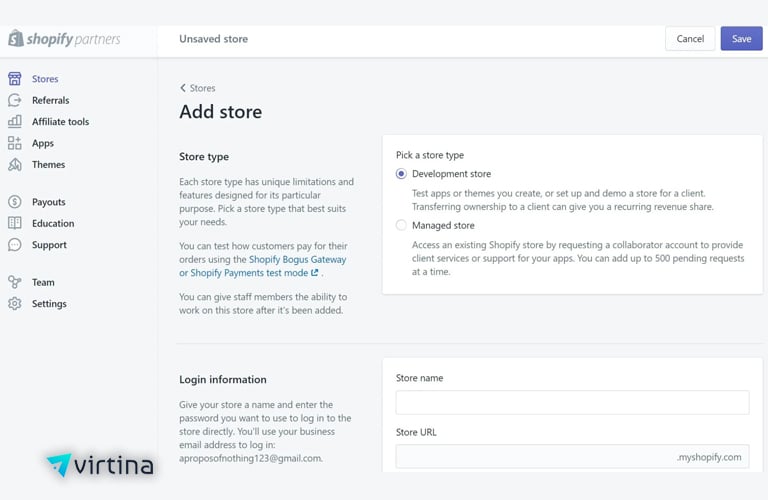768x500 pixels.
Task: Go back using the Stores chevron
Action: tap(183, 88)
